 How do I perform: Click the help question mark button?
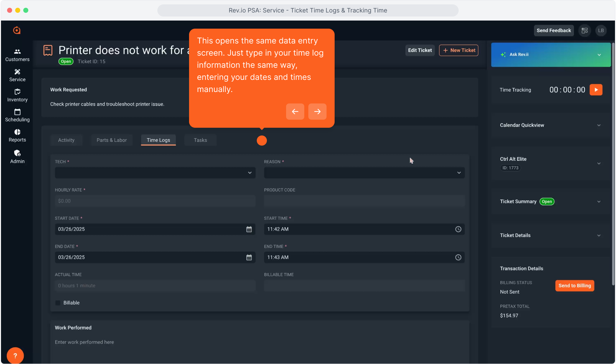(15, 356)
